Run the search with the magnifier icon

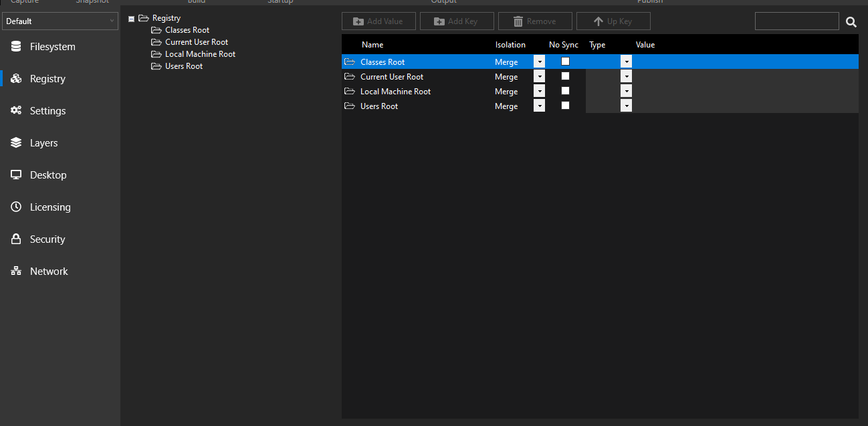pyautogui.click(x=851, y=21)
